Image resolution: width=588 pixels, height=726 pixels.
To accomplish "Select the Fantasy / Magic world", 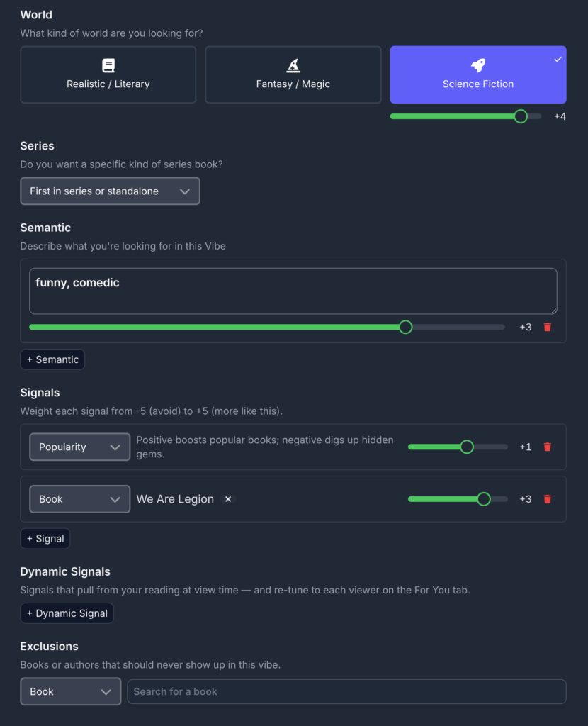I will pos(293,74).
